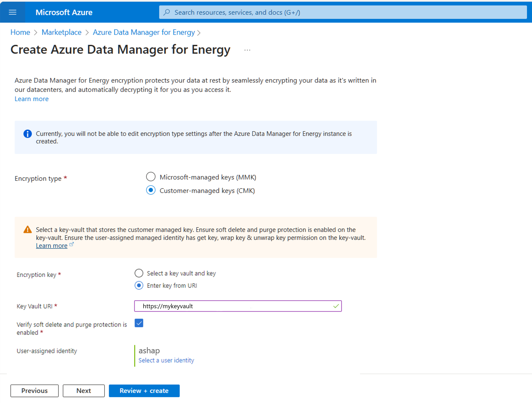Click the Next button

click(x=83, y=390)
